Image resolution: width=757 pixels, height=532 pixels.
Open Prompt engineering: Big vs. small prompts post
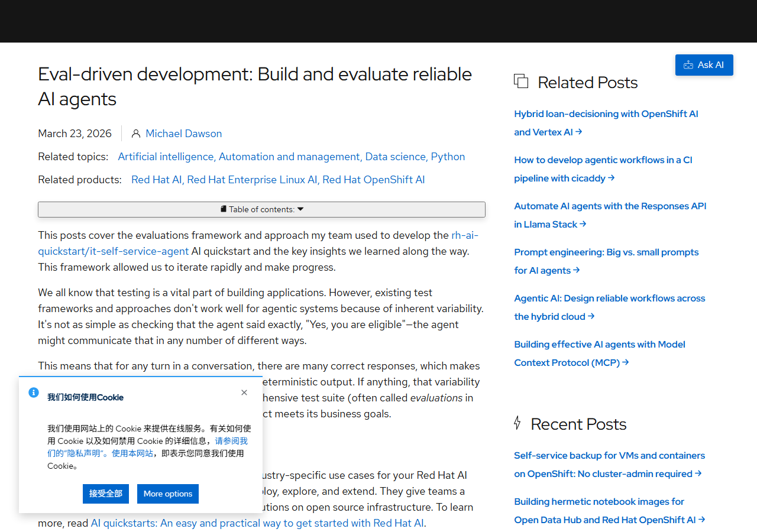[x=606, y=261]
